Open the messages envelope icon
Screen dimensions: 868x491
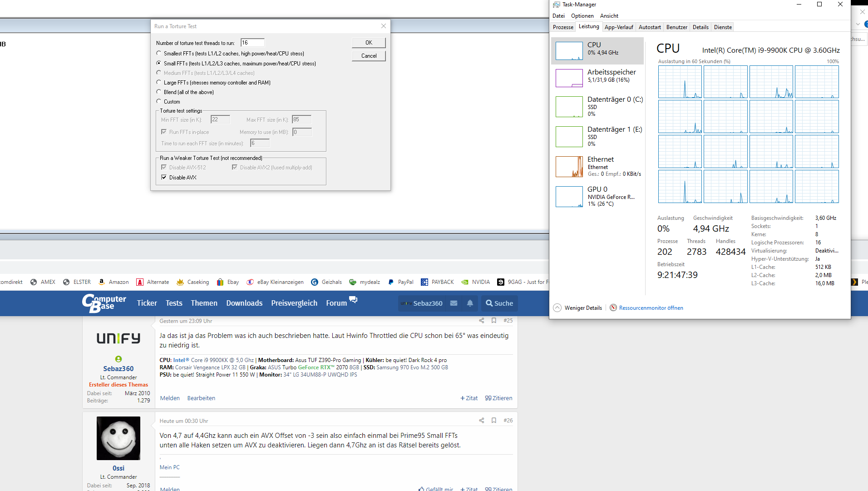pyautogui.click(x=454, y=303)
